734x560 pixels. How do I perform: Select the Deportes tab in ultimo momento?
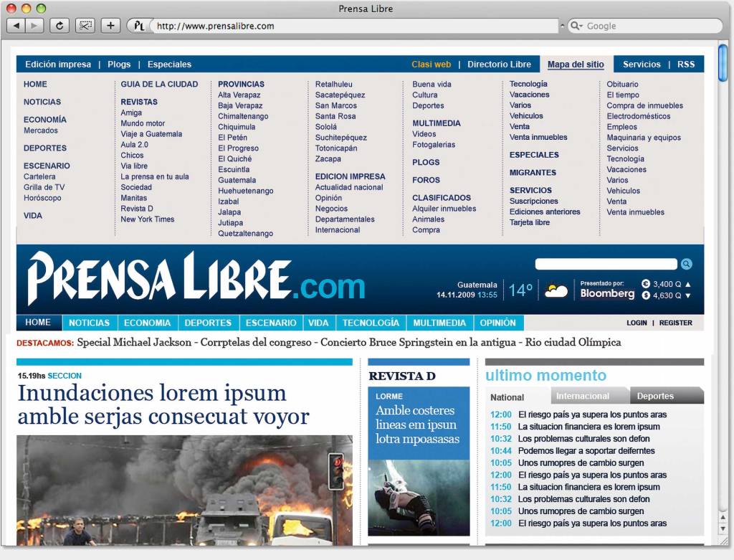[x=655, y=396]
